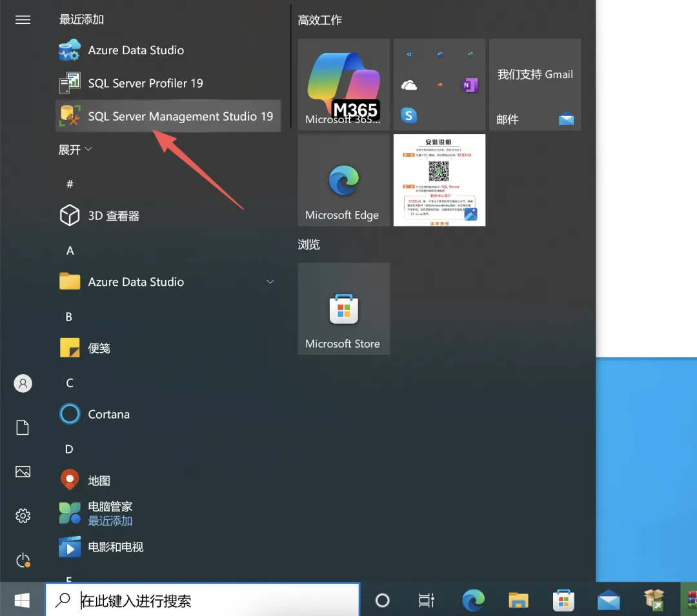The image size is (697, 616).
Task: Open the 邮件 mail tile
Action: (535, 84)
